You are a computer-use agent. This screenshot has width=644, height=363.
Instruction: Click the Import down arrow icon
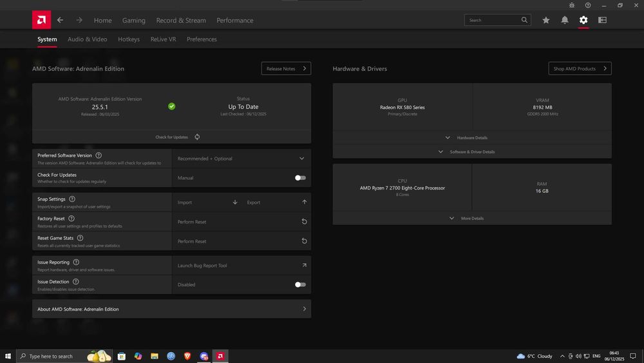pyautogui.click(x=235, y=202)
